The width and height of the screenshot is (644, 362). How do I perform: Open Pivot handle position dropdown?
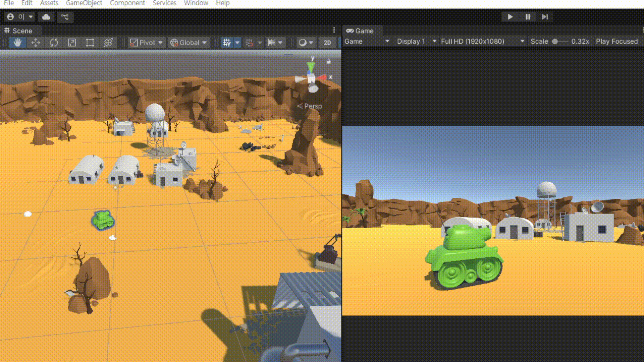tap(146, 43)
